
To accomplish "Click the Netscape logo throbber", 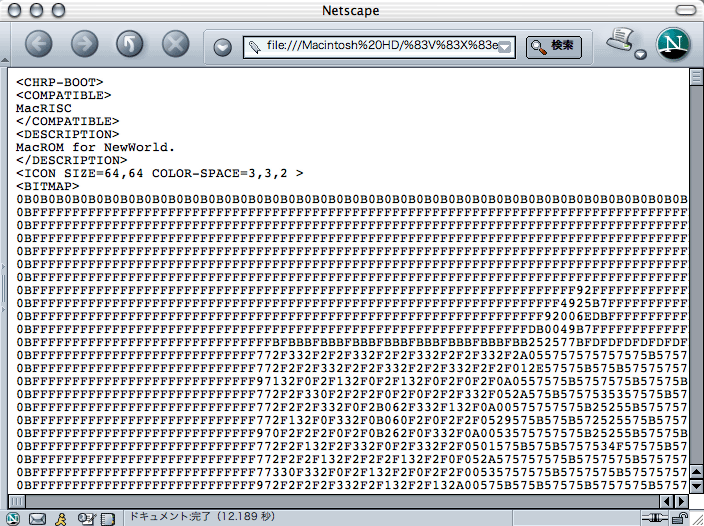I will tap(673, 44).
